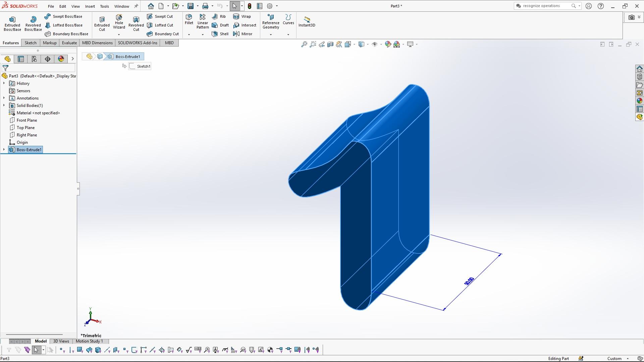Open the FeatureManager Design Tree tab

click(7, 59)
